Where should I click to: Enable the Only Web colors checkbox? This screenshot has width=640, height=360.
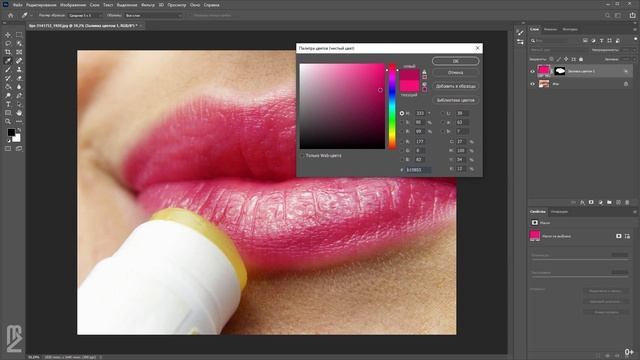click(x=302, y=156)
